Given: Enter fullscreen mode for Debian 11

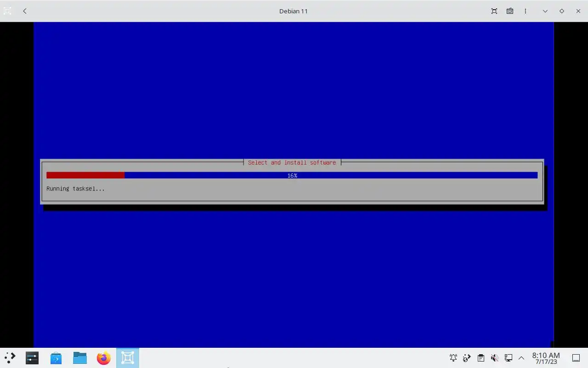Looking at the screenshot, I should [x=494, y=11].
